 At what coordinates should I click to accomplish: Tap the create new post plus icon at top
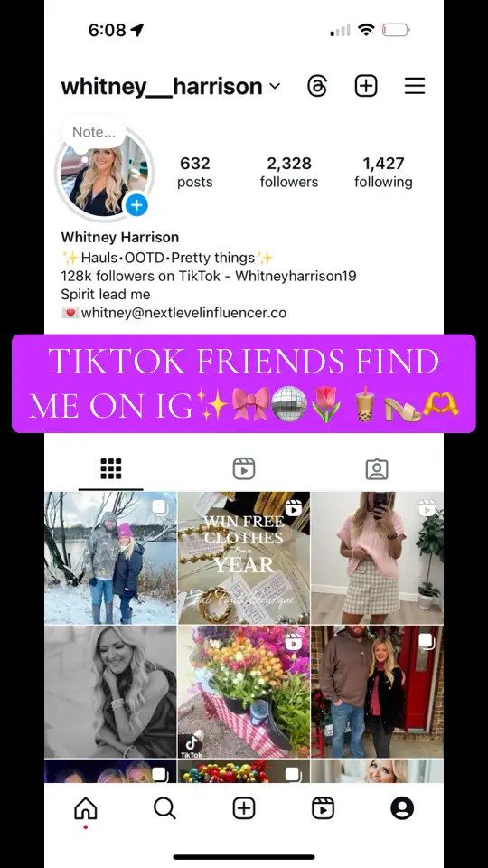pyautogui.click(x=366, y=87)
